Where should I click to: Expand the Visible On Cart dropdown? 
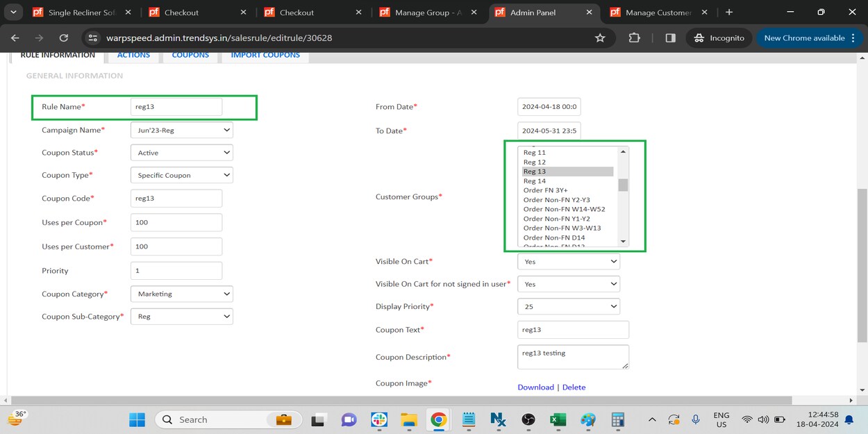(569, 262)
